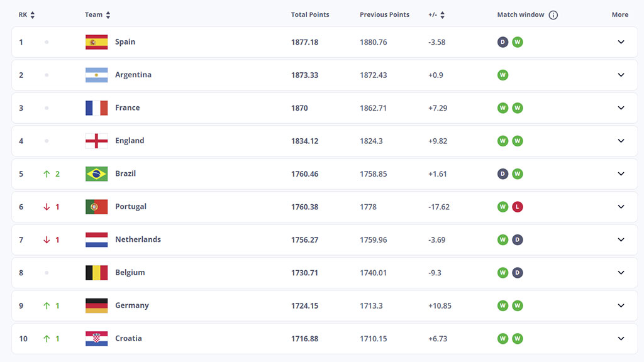The image size is (644, 362).
Task: Click the Match window info icon
Action: click(x=553, y=15)
